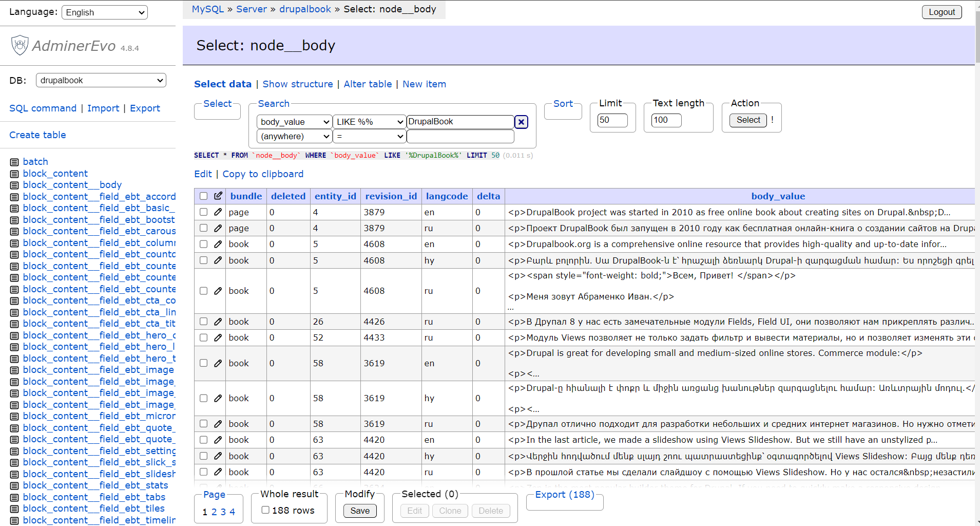Check the book row with entity_id 26

click(x=204, y=322)
